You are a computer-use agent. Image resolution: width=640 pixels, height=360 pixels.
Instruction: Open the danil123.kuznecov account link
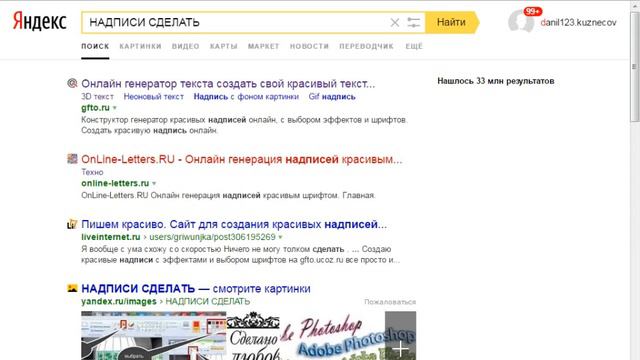[x=578, y=22]
